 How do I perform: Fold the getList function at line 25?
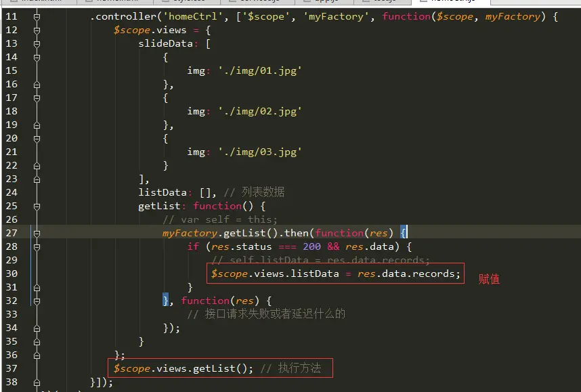(37, 206)
